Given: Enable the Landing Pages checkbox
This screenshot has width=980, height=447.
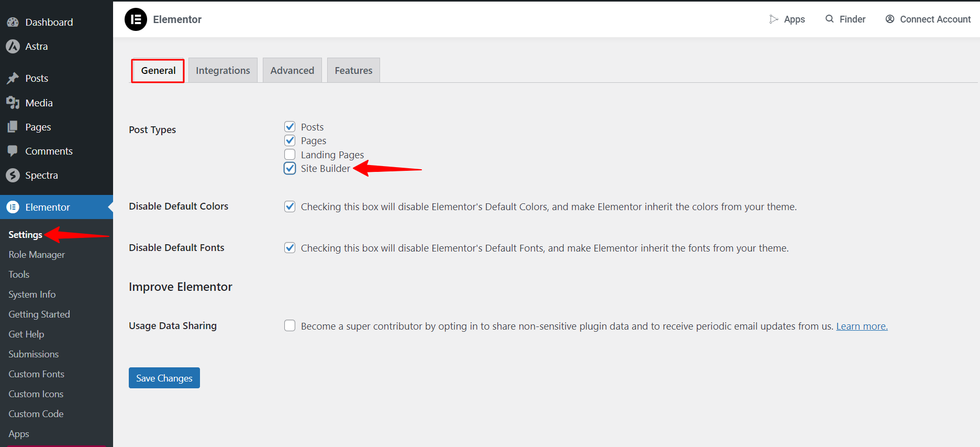Looking at the screenshot, I should point(289,155).
